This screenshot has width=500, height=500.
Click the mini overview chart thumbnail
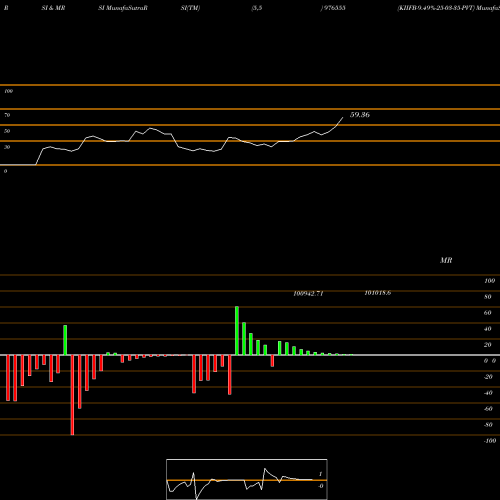(247, 479)
